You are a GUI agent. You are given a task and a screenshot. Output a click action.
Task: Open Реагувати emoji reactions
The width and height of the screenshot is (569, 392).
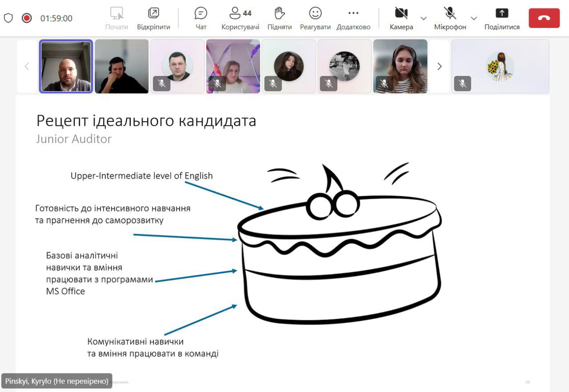pos(315,18)
